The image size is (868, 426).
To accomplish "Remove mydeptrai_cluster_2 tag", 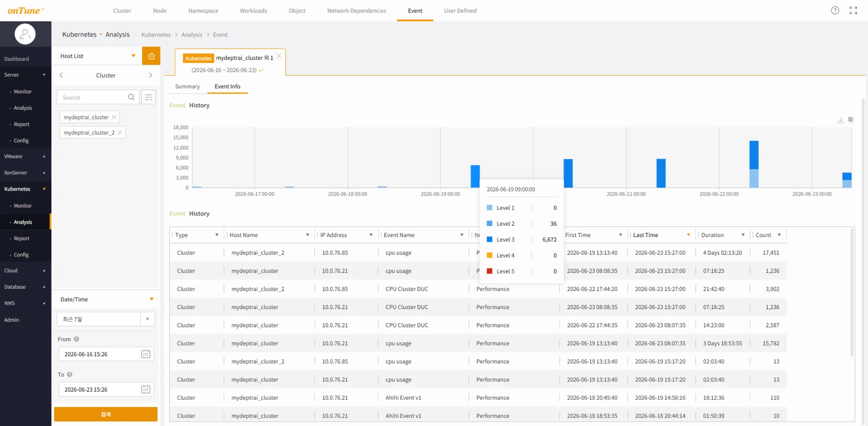I will (120, 133).
